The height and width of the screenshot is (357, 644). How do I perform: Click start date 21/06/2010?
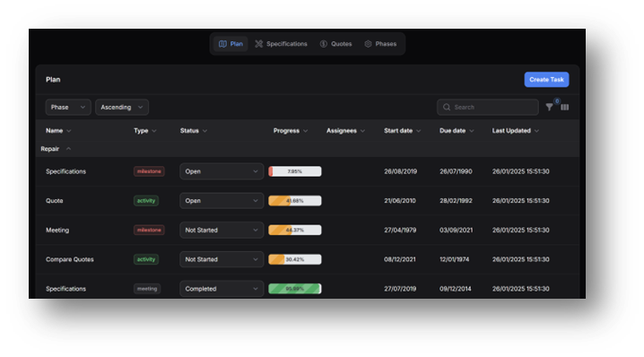[400, 201]
